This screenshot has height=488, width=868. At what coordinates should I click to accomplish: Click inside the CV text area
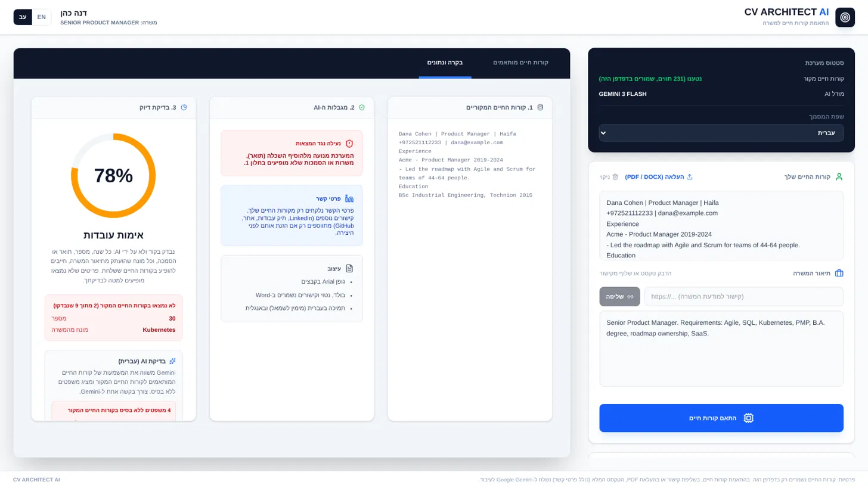(721, 225)
